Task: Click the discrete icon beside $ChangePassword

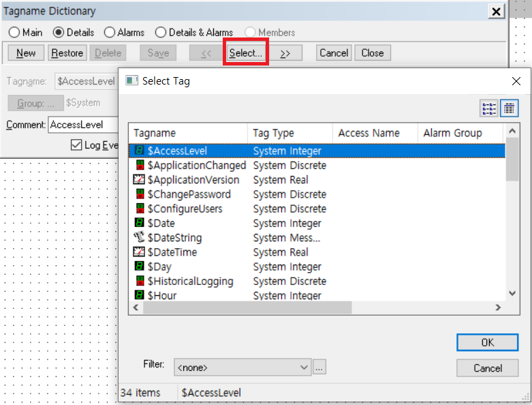Action: (140, 194)
